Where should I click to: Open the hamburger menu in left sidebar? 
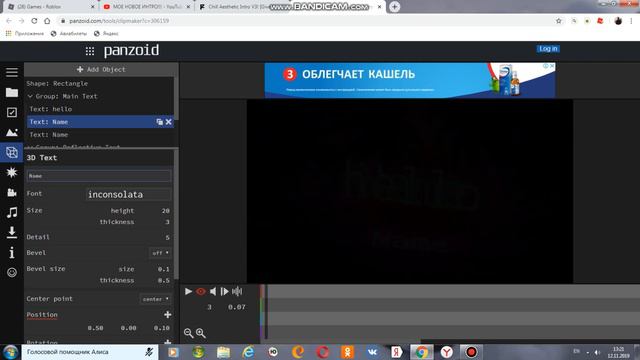12,73
